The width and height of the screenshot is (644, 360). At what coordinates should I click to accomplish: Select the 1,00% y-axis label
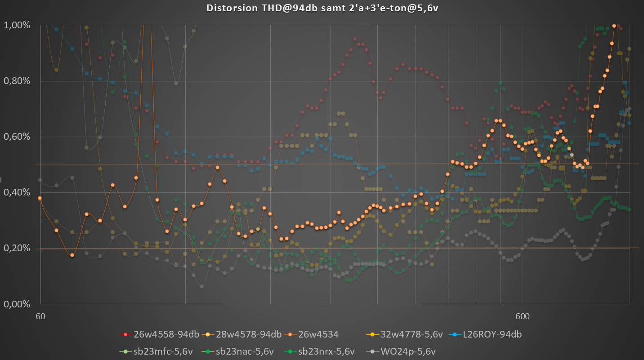click(17, 25)
